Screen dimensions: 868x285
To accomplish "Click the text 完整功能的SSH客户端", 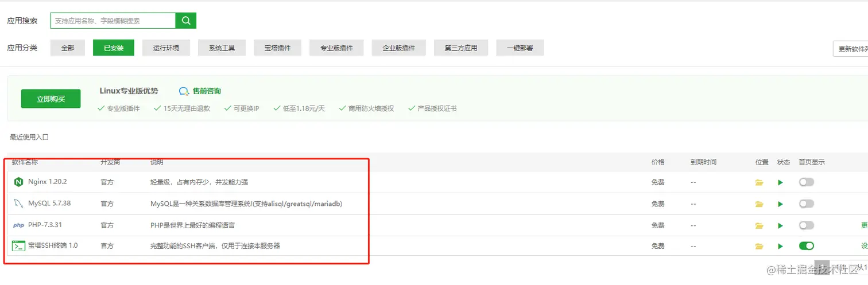I will click(215, 246).
